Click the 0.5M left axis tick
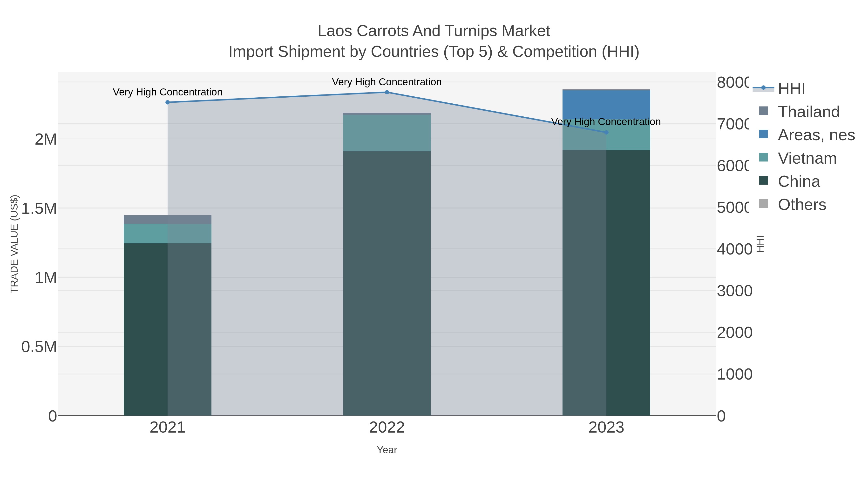The height and width of the screenshot is (488, 868). [39, 347]
